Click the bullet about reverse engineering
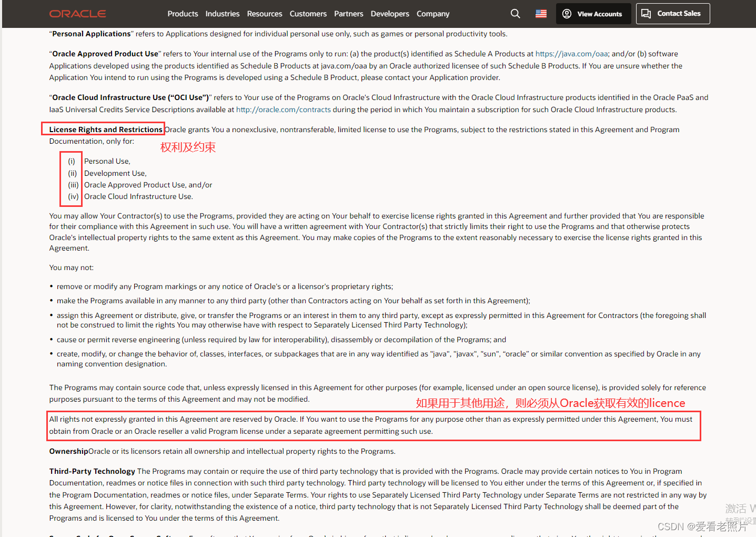The image size is (756, 537). [281, 340]
